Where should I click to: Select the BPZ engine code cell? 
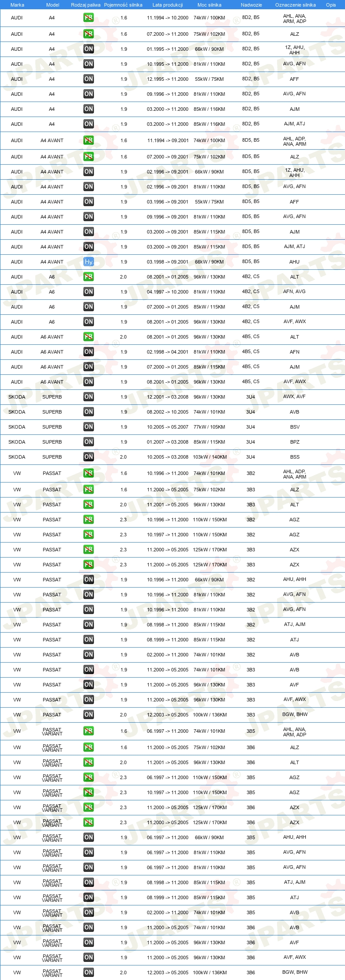(295, 442)
